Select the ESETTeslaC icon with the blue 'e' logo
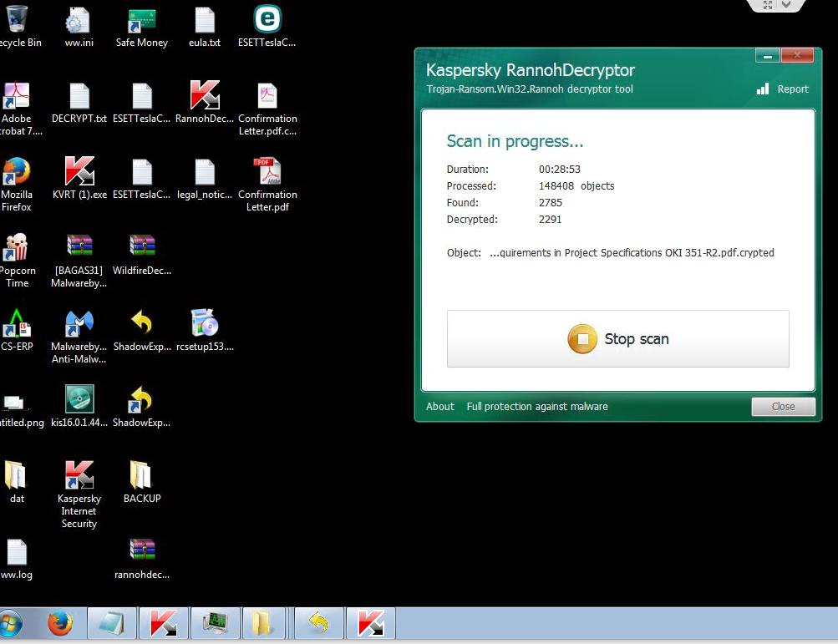Viewport: 838px width, 644px height. (267, 26)
